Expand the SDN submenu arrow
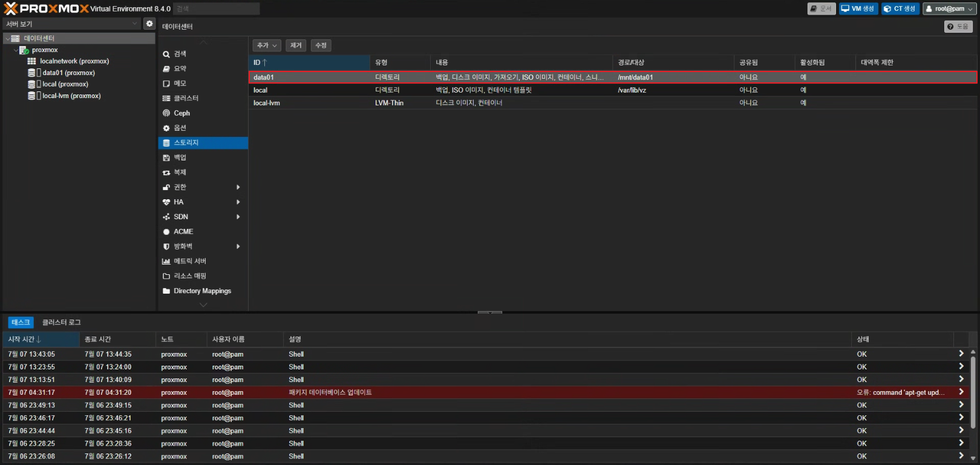Screen dimensions: 980x465 click(x=238, y=217)
